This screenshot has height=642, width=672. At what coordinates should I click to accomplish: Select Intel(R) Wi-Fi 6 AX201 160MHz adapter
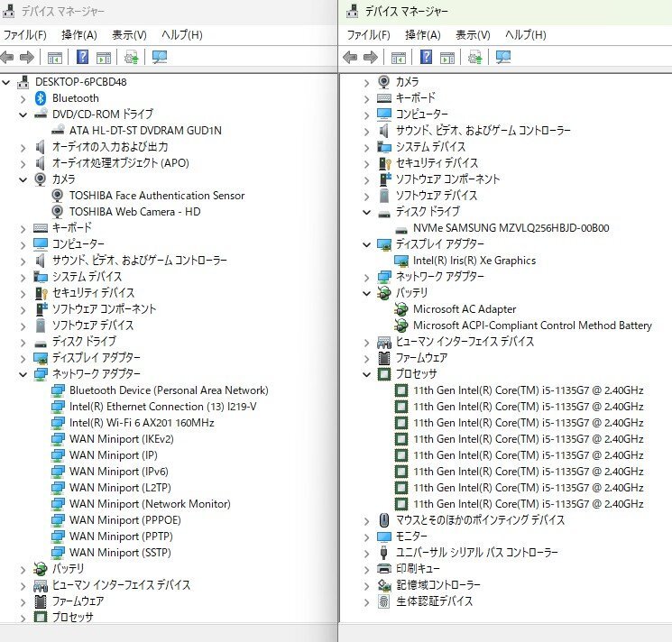coord(142,423)
